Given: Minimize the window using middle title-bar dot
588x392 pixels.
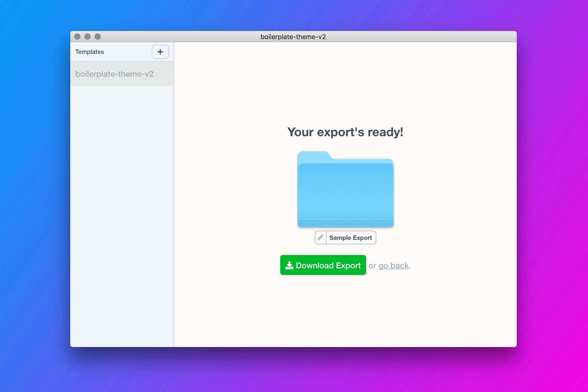Looking at the screenshot, I should (x=87, y=37).
